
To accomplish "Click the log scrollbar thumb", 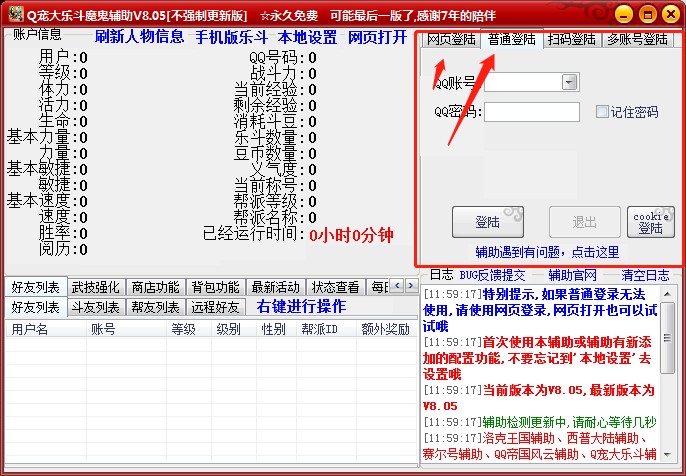I will (667, 338).
